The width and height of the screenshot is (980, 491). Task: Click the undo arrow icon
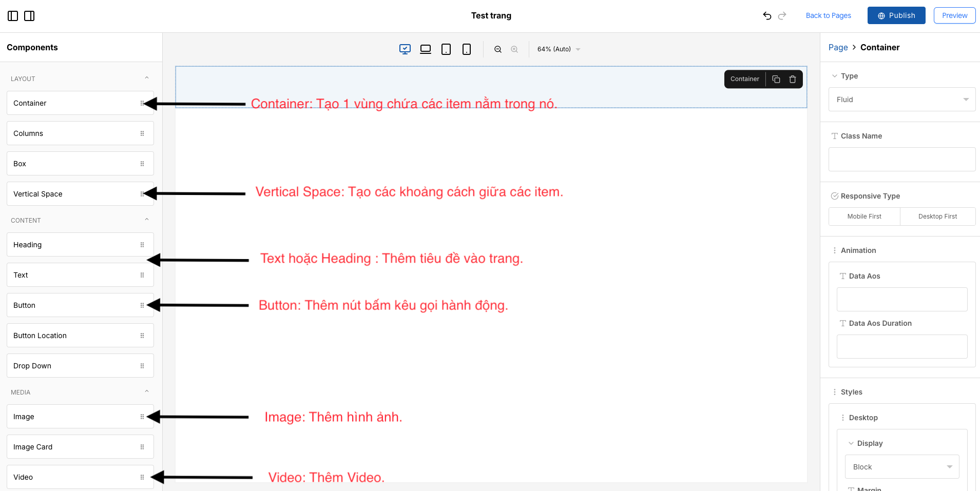767,16
